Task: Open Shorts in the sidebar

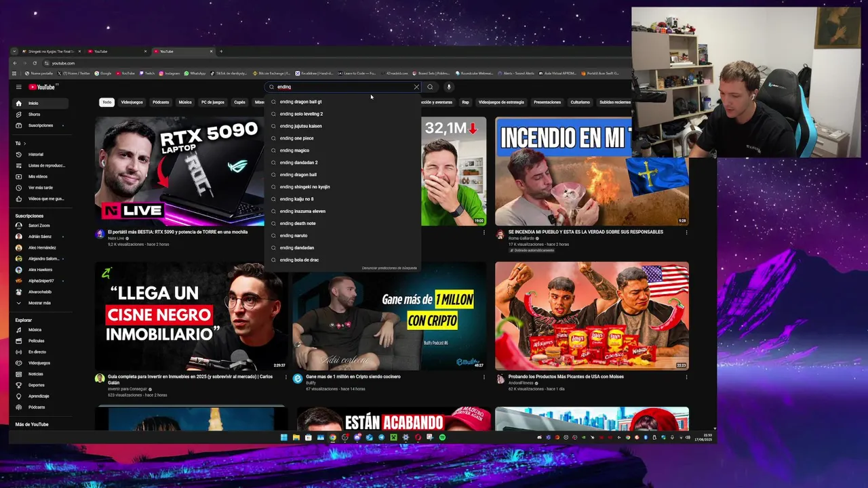Action: click(41, 114)
